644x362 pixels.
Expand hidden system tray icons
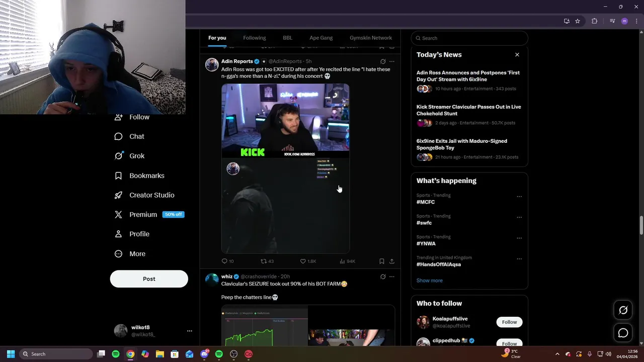point(557,354)
